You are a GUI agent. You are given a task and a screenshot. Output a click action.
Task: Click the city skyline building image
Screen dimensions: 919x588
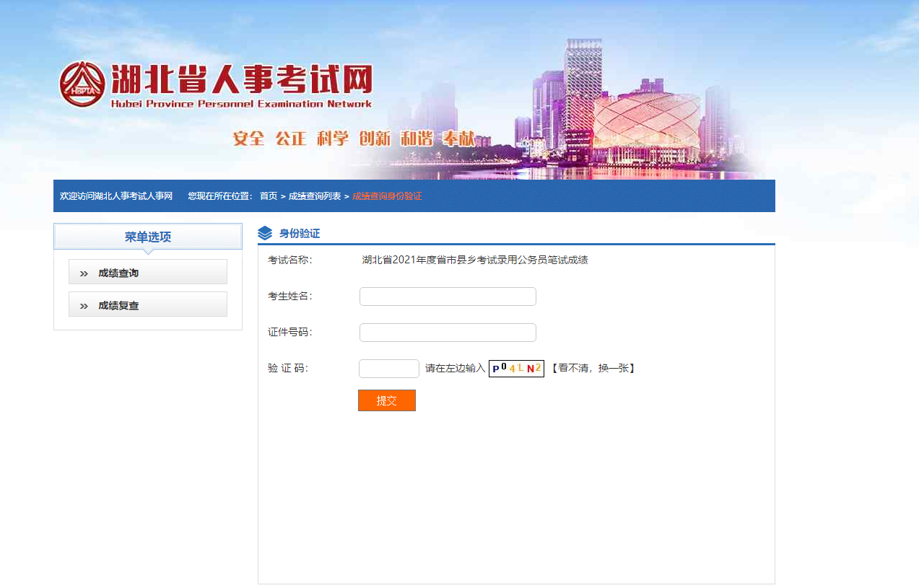tap(635, 115)
